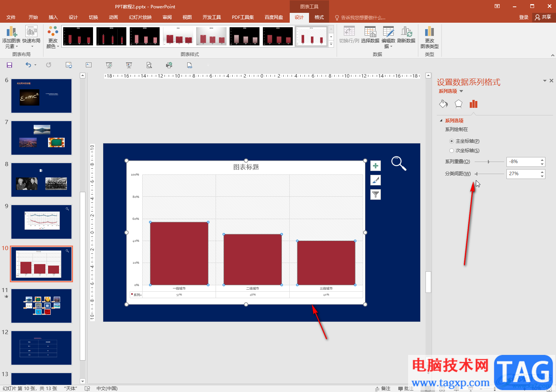Switch to the PDF工具集 tab
This screenshot has height=392, width=556.
[x=243, y=17]
